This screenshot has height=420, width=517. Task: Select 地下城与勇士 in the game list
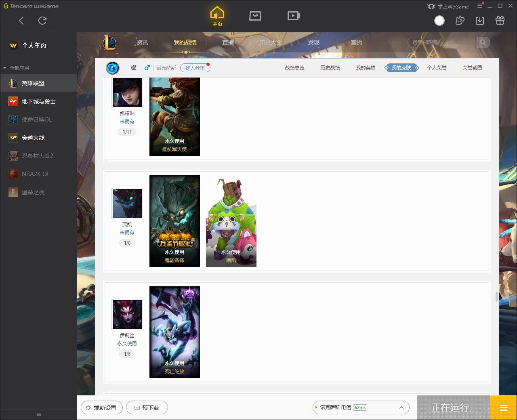38,101
